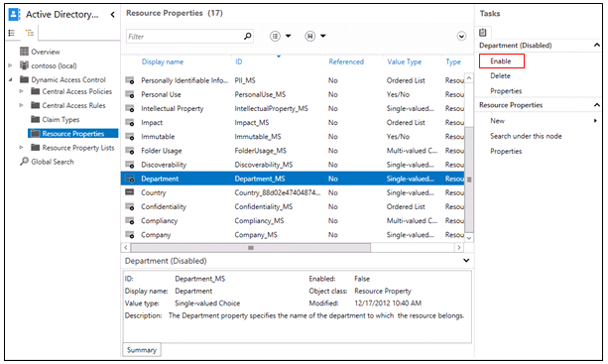The image size is (608, 364).
Task: Click New under Resource Properties tasks
Action: (x=498, y=121)
